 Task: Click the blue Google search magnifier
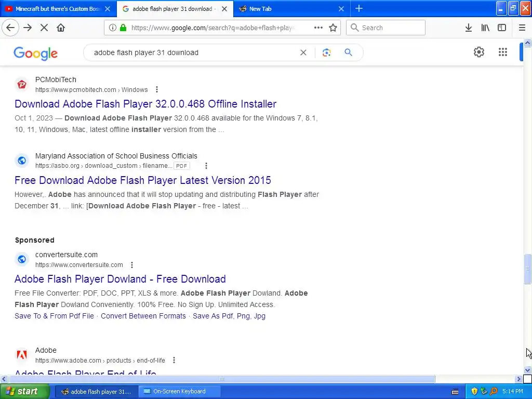point(348,52)
